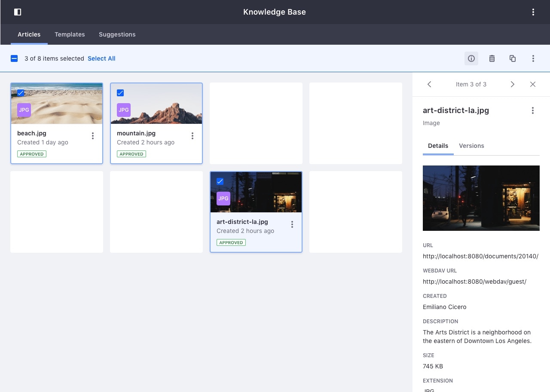This screenshot has width=550, height=392.
Task: Clear selection using the indeterminate checkbox
Action: [x=14, y=58]
